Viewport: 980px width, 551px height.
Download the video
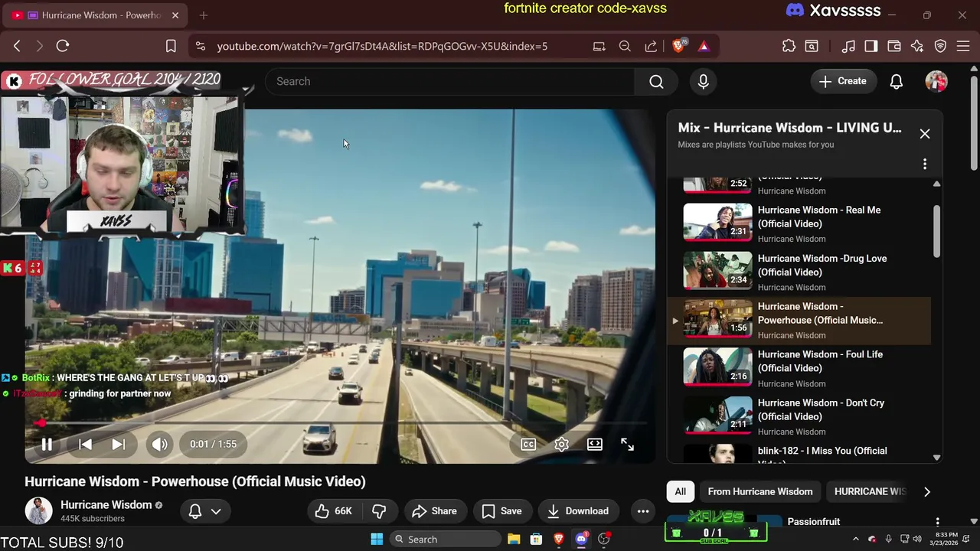(578, 511)
